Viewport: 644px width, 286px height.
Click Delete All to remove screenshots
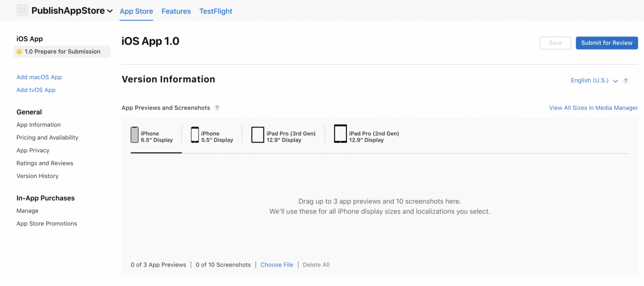click(x=316, y=265)
